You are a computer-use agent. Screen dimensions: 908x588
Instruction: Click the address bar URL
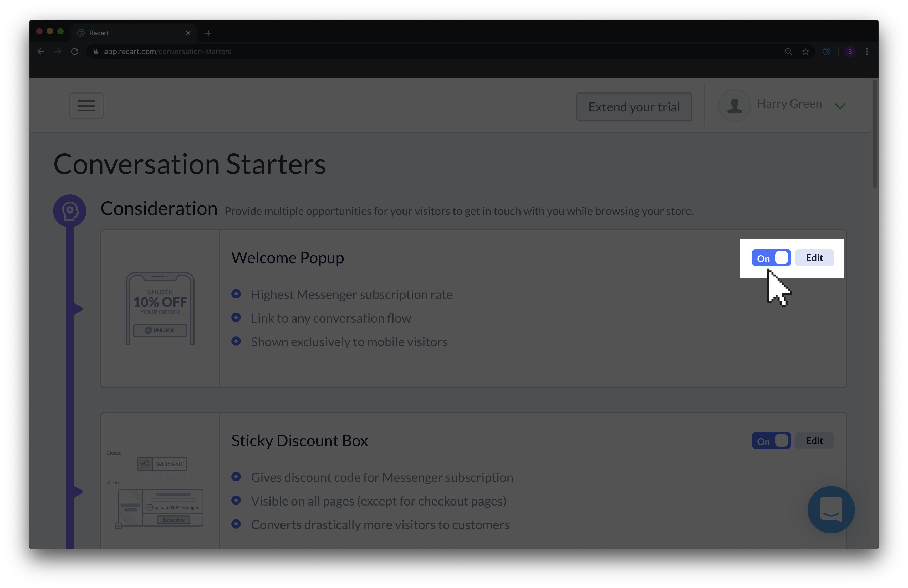click(x=167, y=51)
